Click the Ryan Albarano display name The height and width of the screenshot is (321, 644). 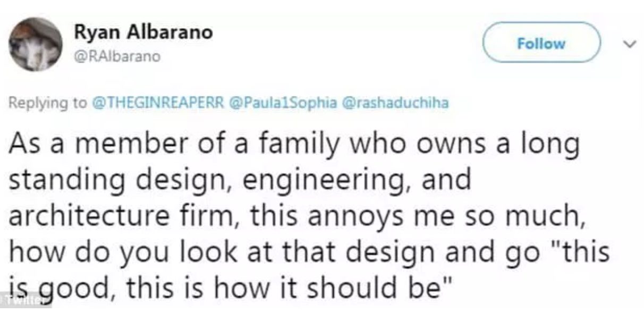click(143, 33)
